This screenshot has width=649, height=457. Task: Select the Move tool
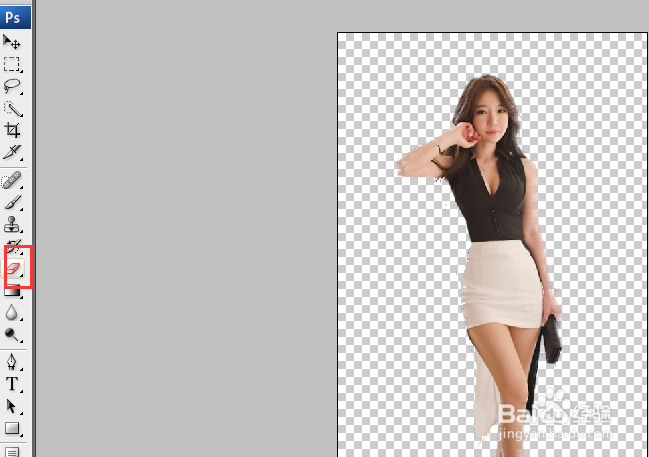click(x=12, y=42)
